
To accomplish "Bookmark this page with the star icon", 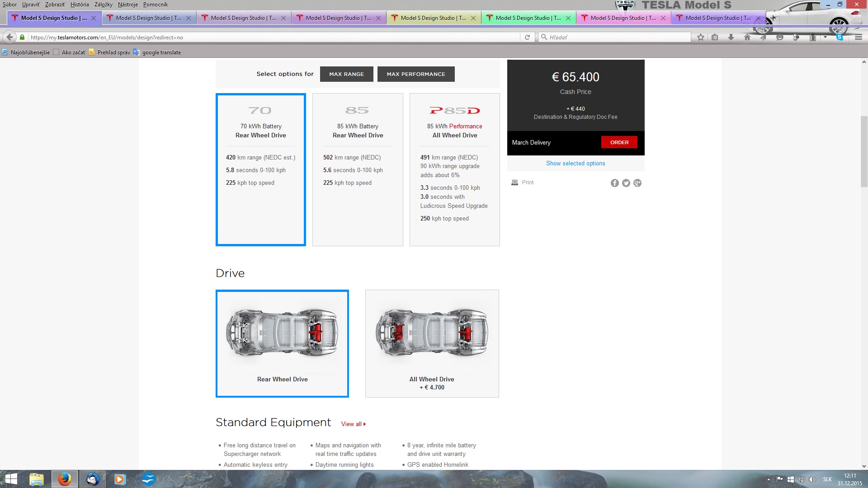I will pos(701,37).
